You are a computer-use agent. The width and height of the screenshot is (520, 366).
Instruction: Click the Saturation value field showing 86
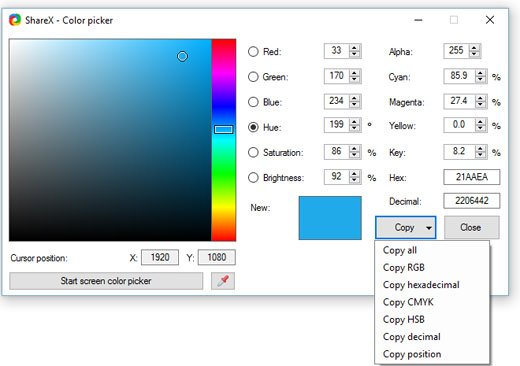[336, 151]
